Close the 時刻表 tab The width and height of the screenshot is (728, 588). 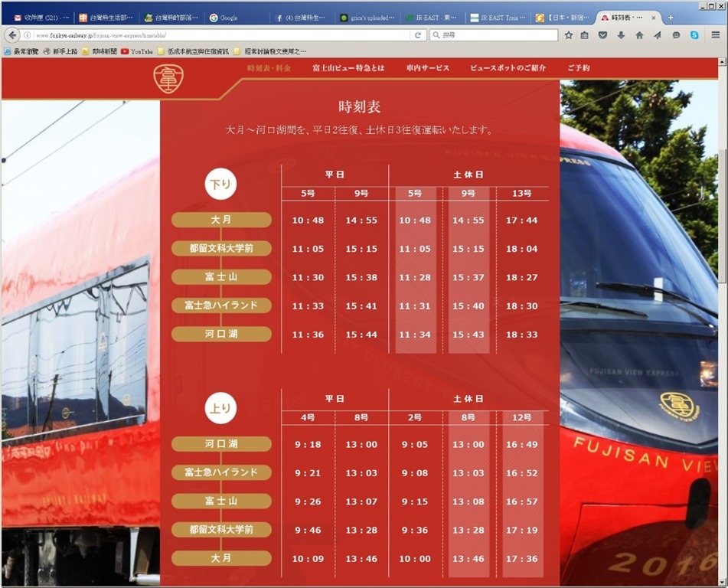(653, 18)
